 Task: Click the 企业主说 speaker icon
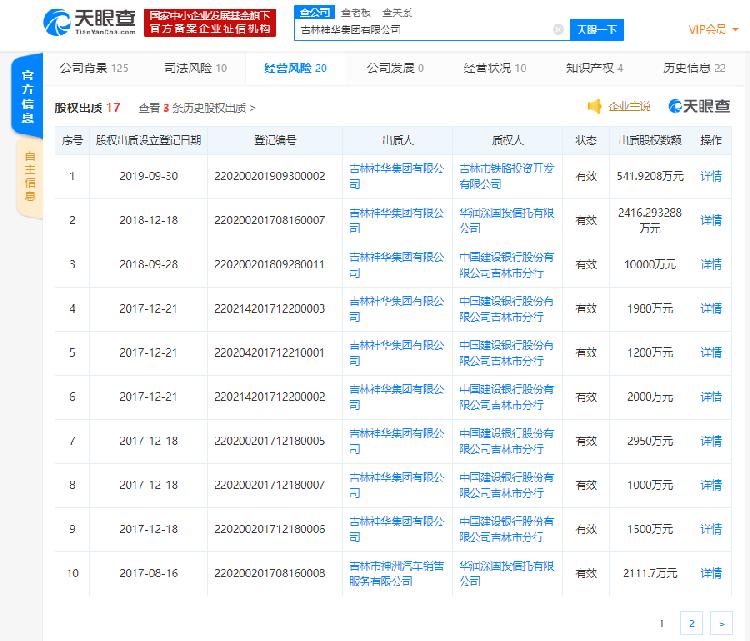(x=595, y=106)
